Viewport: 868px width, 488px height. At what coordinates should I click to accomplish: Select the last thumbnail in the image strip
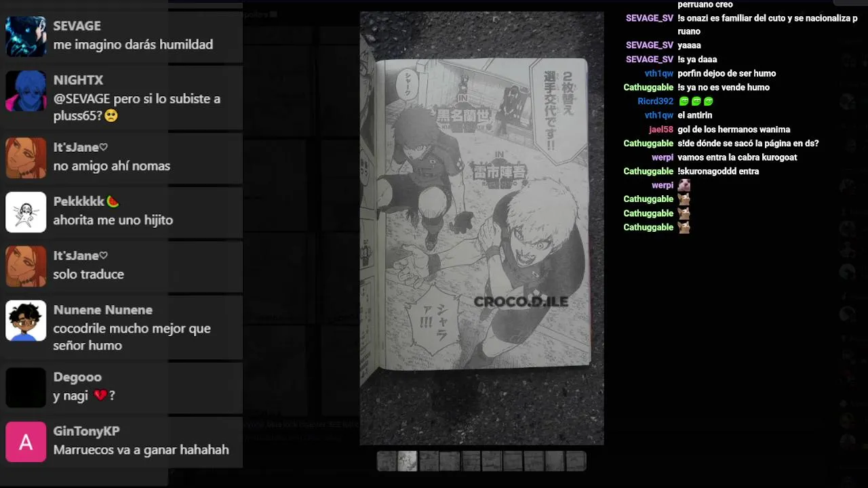coord(576,461)
